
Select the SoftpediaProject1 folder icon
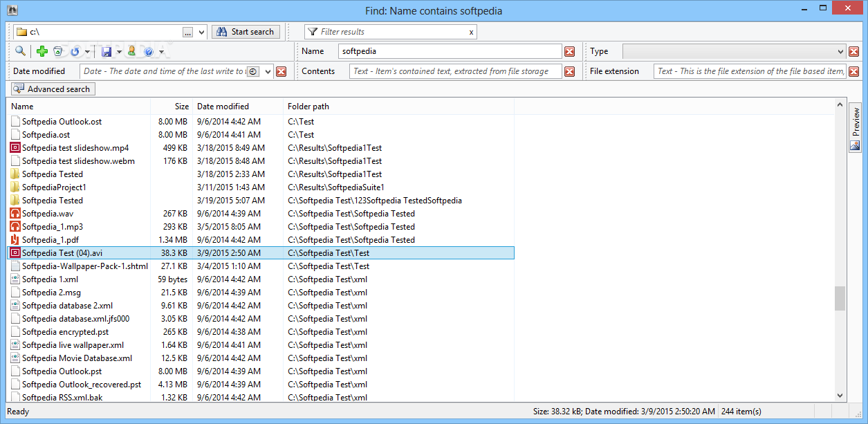pos(15,187)
